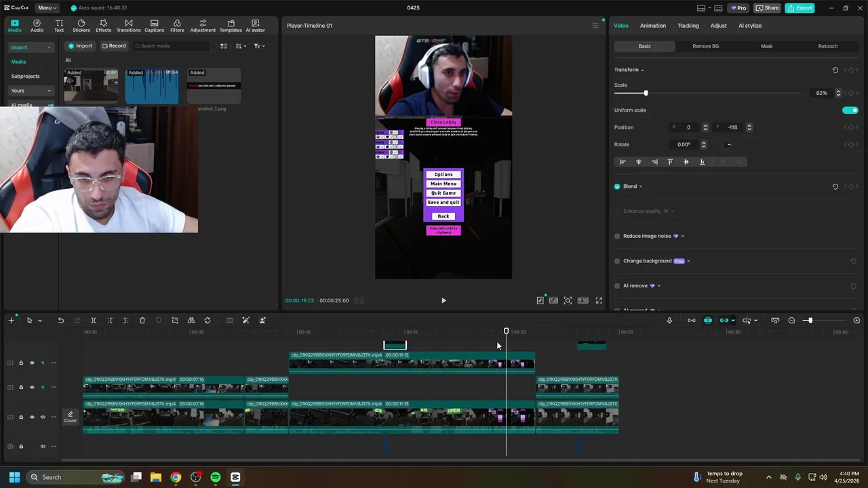Enable Change background checkbox
Screen dimensions: 868x488
617,261
